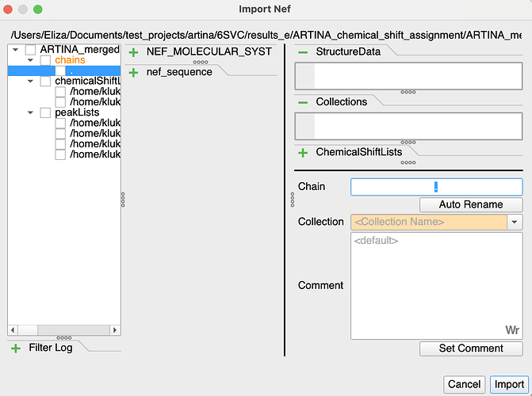The width and height of the screenshot is (532, 396).
Task: Click the horizontal scrollbar under the tree
Action: click(63, 329)
